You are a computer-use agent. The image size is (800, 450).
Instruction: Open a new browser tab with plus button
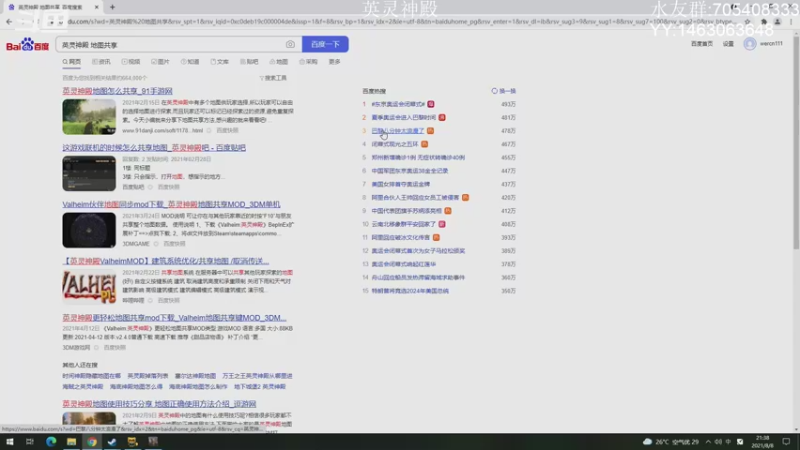pyautogui.click(x=112, y=7)
